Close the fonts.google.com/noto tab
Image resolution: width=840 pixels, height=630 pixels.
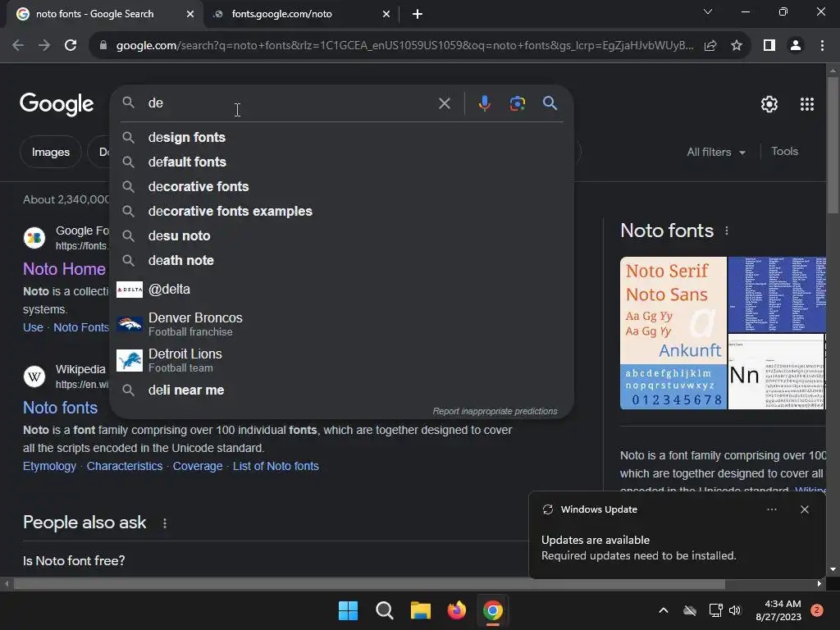386,14
